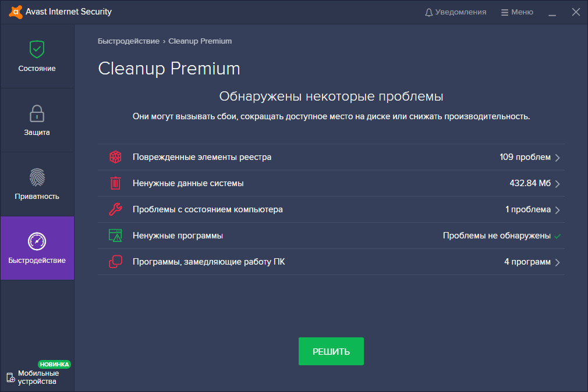Open the Меню in title bar
The height and width of the screenshot is (392, 588).
click(516, 12)
